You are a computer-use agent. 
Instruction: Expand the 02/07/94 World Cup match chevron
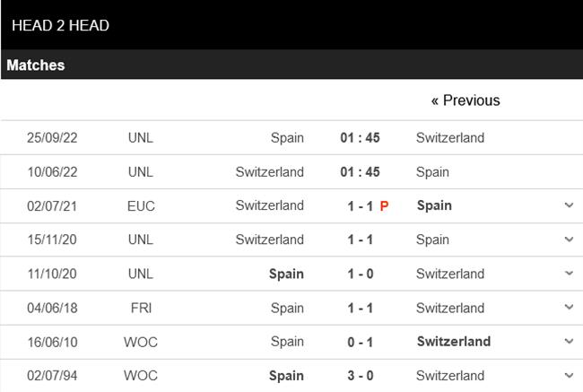[x=569, y=376]
